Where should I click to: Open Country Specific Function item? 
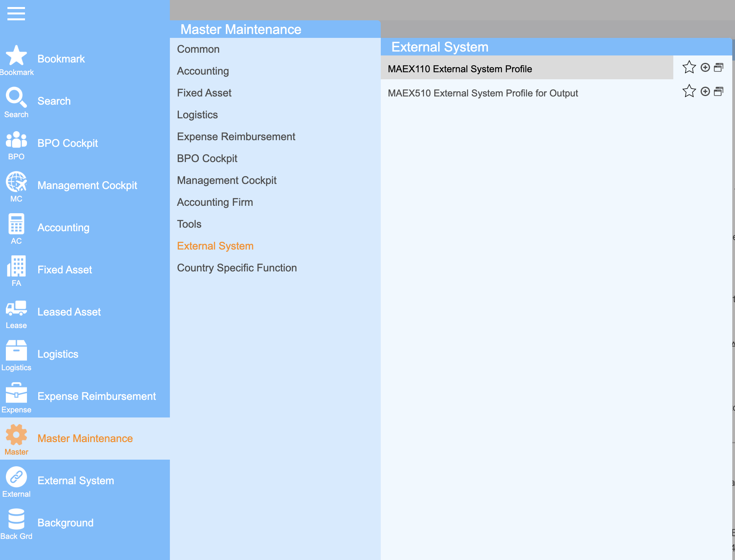click(237, 268)
